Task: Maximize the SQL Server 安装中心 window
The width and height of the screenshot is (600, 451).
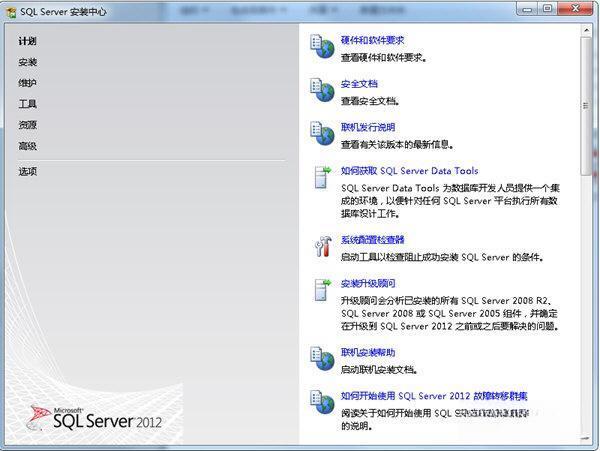Action: 548,9
